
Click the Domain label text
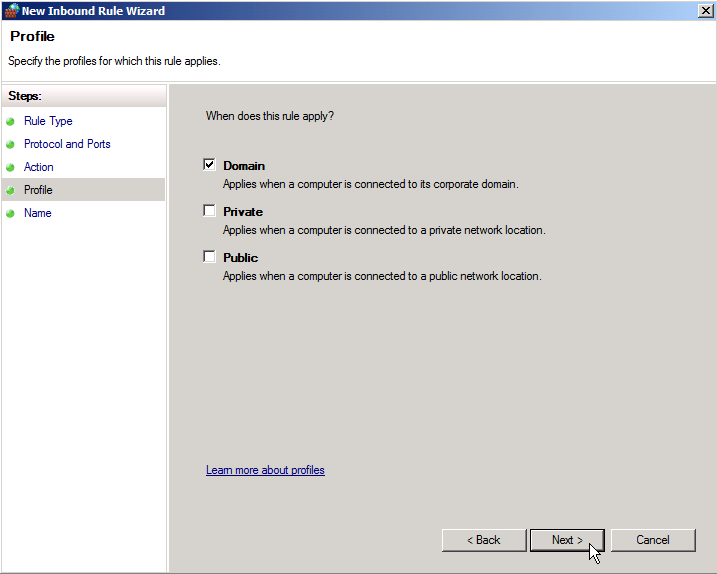(x=244, y=166)
